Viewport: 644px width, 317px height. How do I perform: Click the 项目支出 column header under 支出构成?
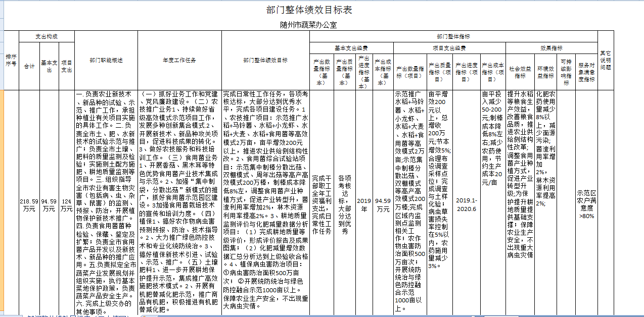pyautogui.click(x=67, y=66)
